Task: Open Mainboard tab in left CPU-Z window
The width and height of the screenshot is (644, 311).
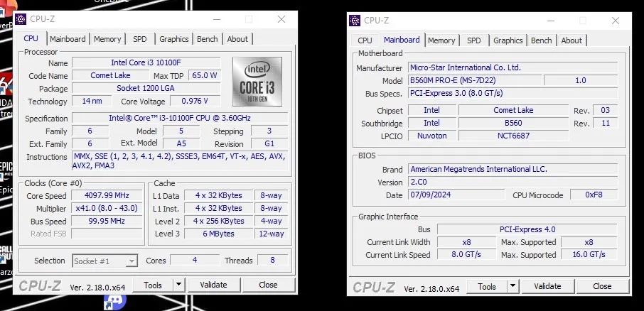Action: click(x=68, y=39)
